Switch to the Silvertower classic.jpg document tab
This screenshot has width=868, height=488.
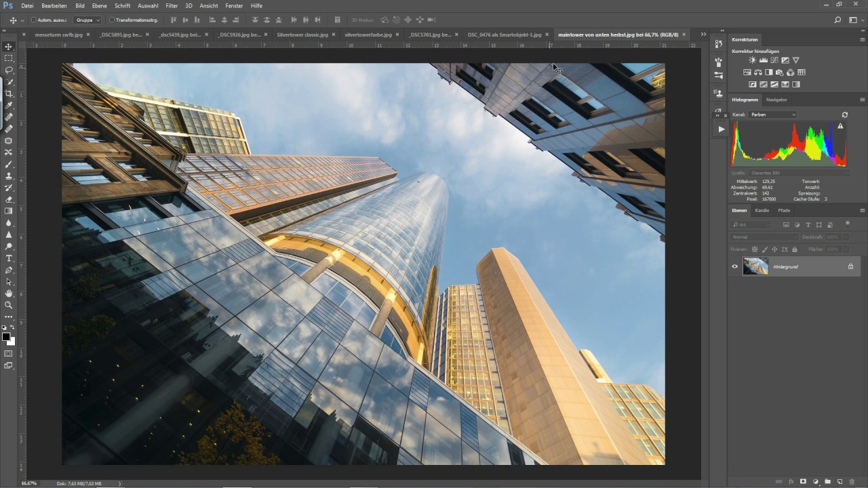coord(302,34)
